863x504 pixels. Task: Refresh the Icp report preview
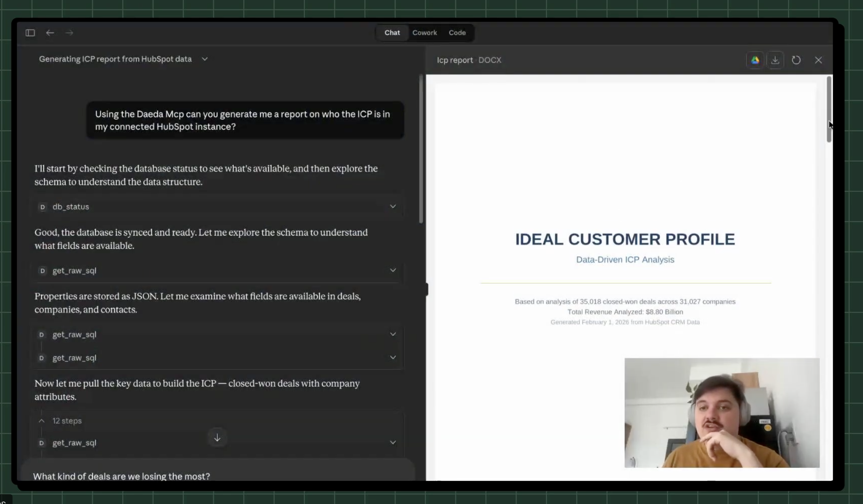796,60
